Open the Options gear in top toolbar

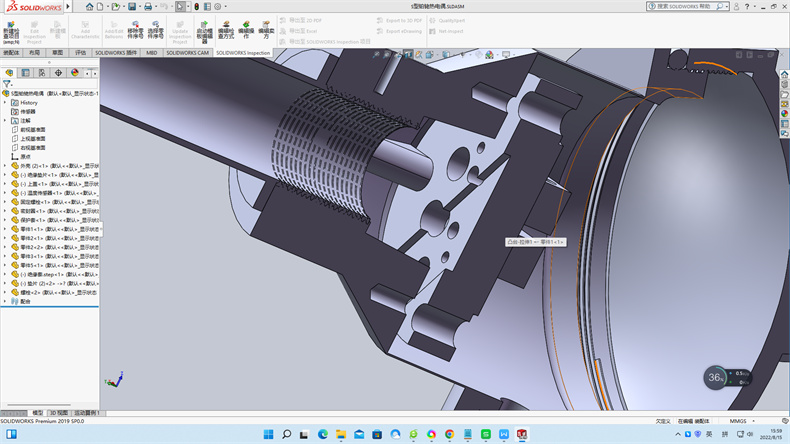click(x=217, y=6)
